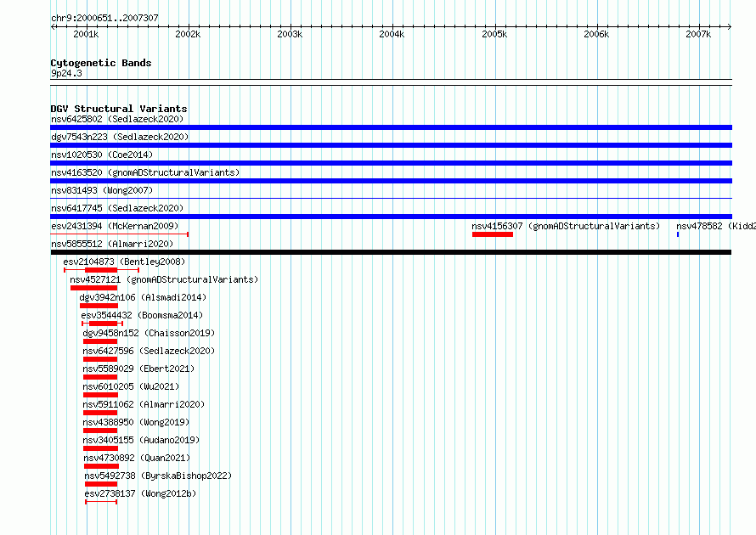Open dgv7543n223 (Sedlazeck2020) variant label
756x535 pixels.
120,137
